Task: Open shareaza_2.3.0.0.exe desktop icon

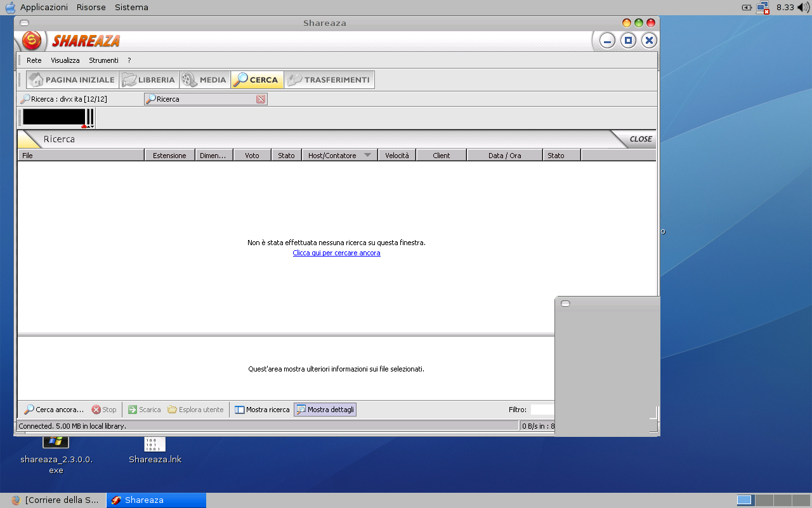Action: 56,453
